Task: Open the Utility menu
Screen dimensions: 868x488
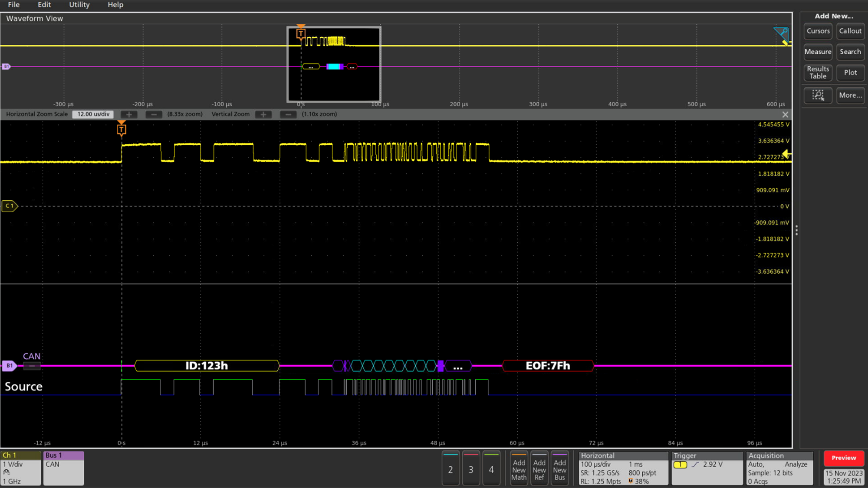Action: 79,5
